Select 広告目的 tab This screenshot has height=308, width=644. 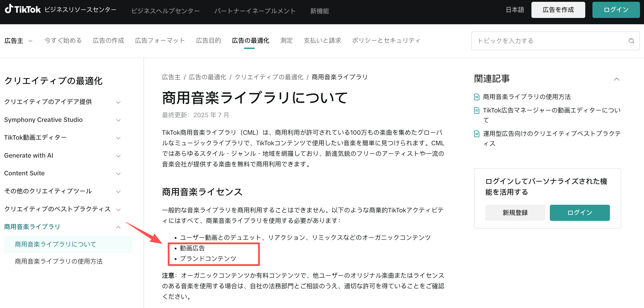(x=208, y=40)
